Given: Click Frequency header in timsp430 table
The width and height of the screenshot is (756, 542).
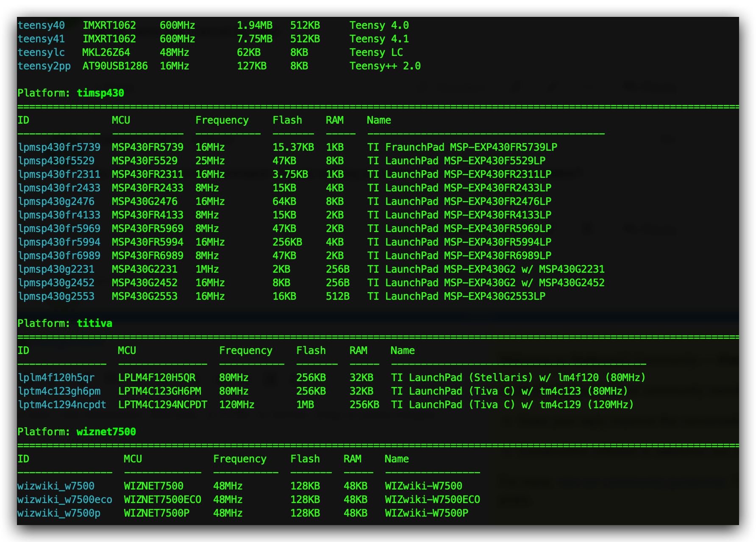Looking at the screenshot, I should [222, 120].
